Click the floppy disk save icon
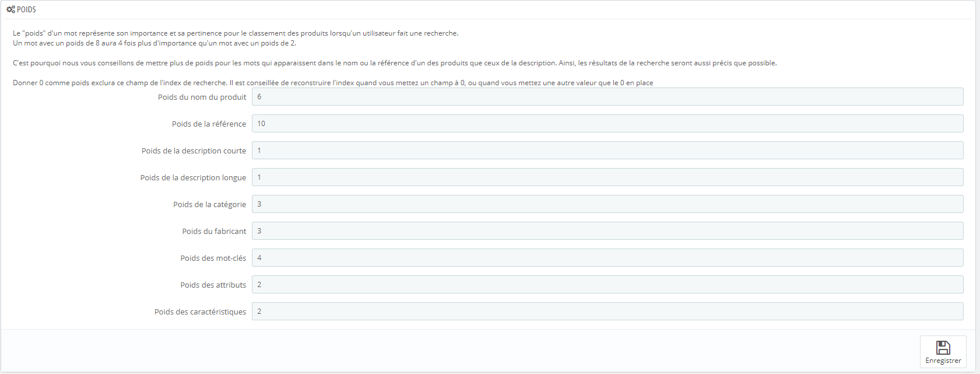The image size is (980, 374). coord(943,348)
